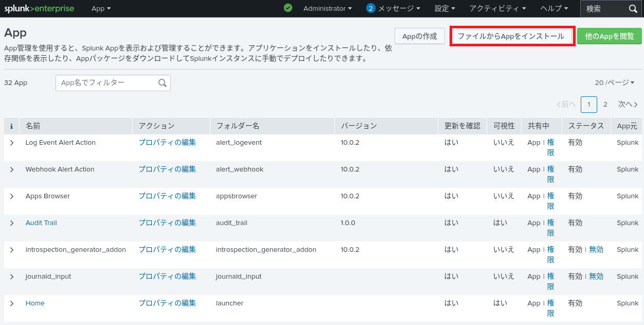Click ファイルからAppをインストール button
The height and width of the screenshot is (325, 644).
(511, 36)
